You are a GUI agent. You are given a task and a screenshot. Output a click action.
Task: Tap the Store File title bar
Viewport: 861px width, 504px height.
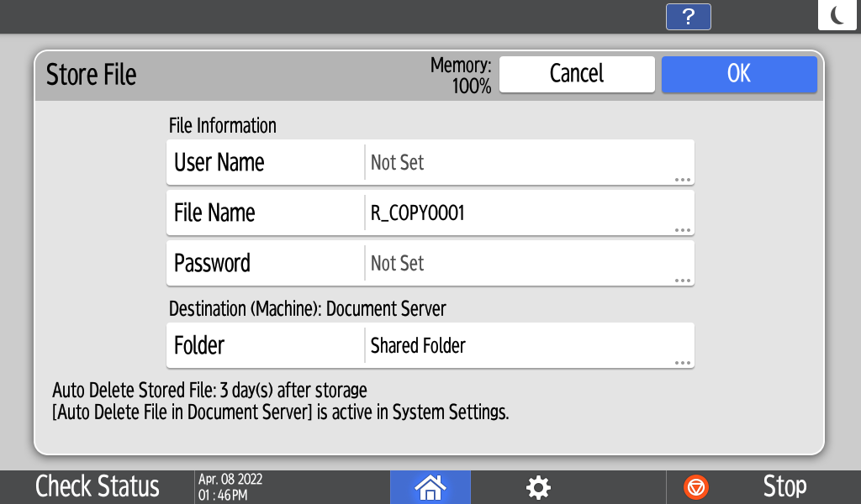pyautogui.click(x=91, y=75)
